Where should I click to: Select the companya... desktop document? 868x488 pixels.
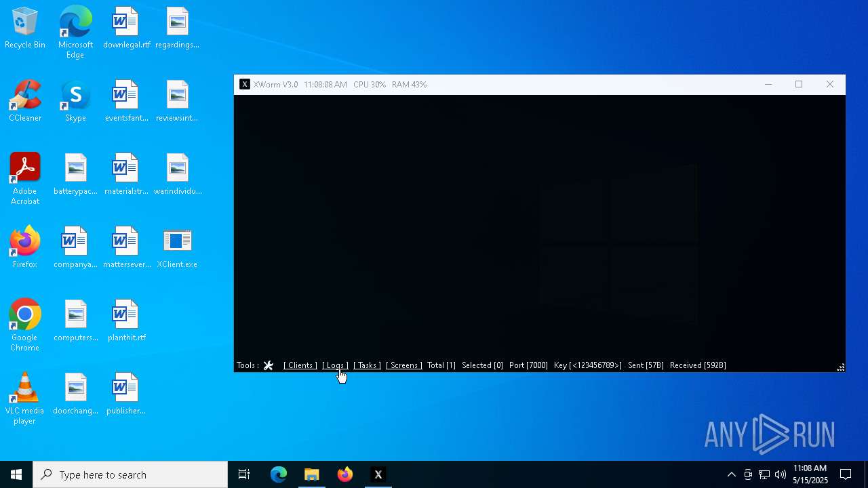(75, 248)
